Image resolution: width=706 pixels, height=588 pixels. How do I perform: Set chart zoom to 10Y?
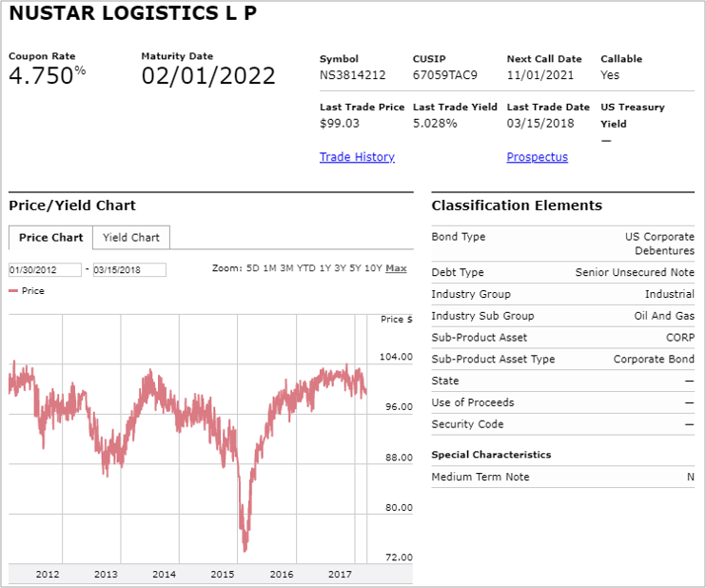(x=373, y=268)
